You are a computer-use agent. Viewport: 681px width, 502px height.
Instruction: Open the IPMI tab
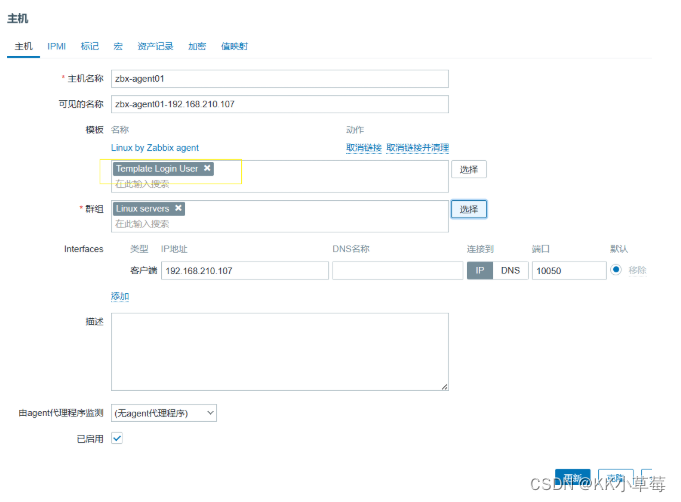click(56, 46)
